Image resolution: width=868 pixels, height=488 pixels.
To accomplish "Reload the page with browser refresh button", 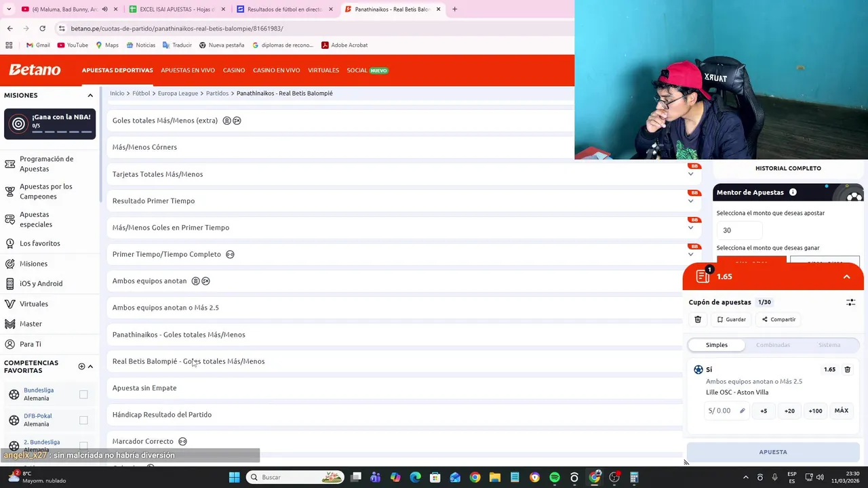I will point(42,28).
